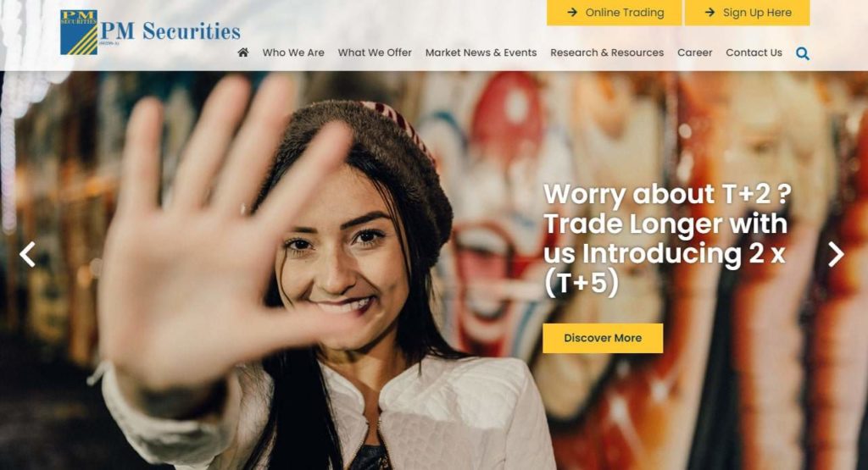This screenshot has width=868, height=470.
Task: Go to Contact Us page
Action: pyautogui.click(x=754, y=53)
